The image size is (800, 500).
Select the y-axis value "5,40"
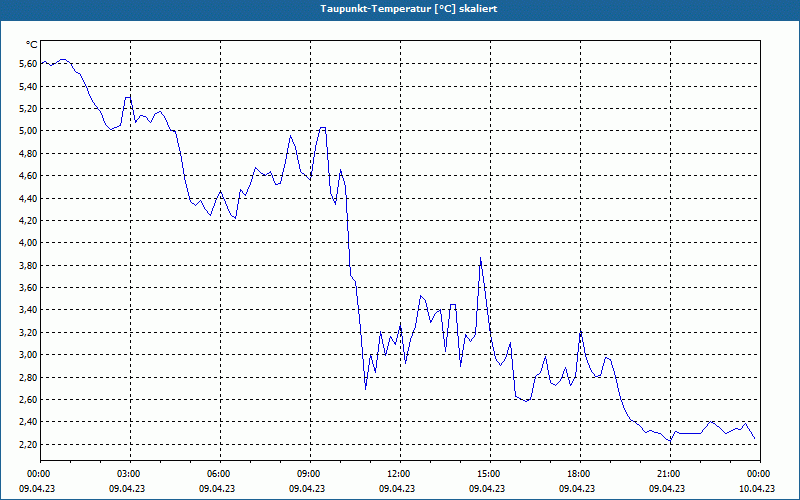point(29,86)
